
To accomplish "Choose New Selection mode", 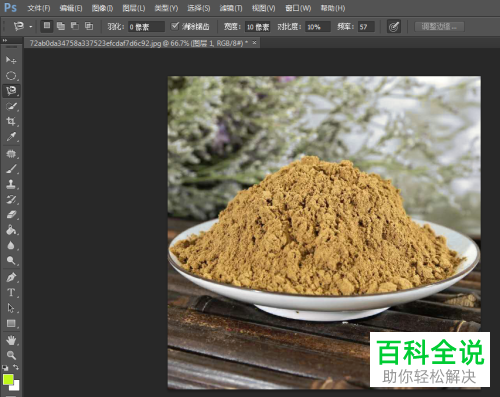I will pos(47,26).
